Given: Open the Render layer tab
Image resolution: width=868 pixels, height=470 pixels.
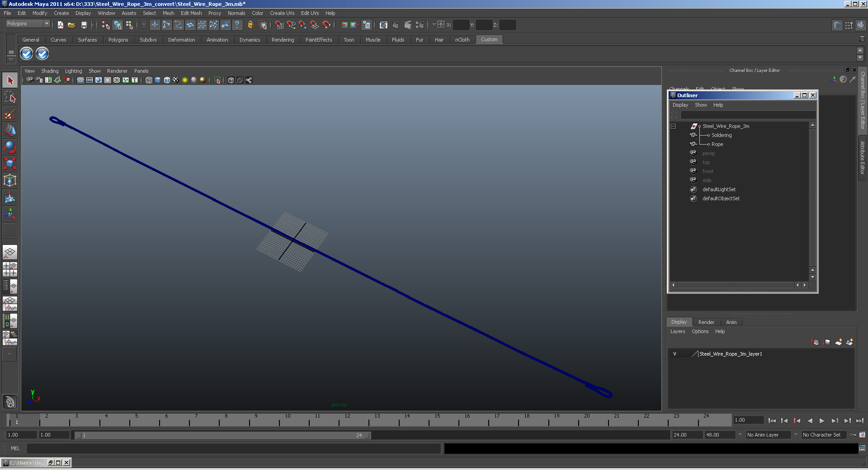Looking at the screenshot, I should coord(706,322).
